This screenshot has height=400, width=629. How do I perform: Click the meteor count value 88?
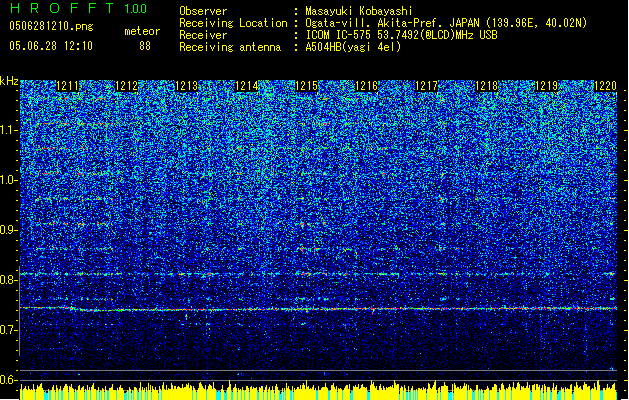[x=145, y=46]
